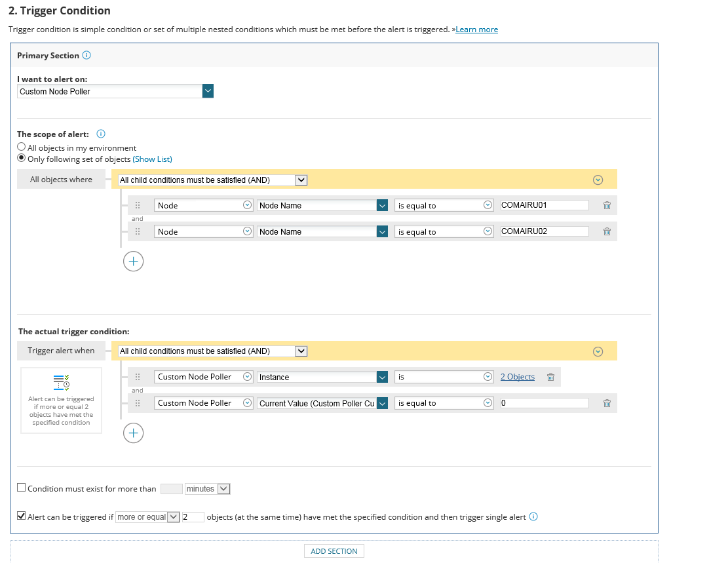Open the Learn more link
Image resolution: width=728 pixels, height=563 pixels.
[x=476, y=29]
